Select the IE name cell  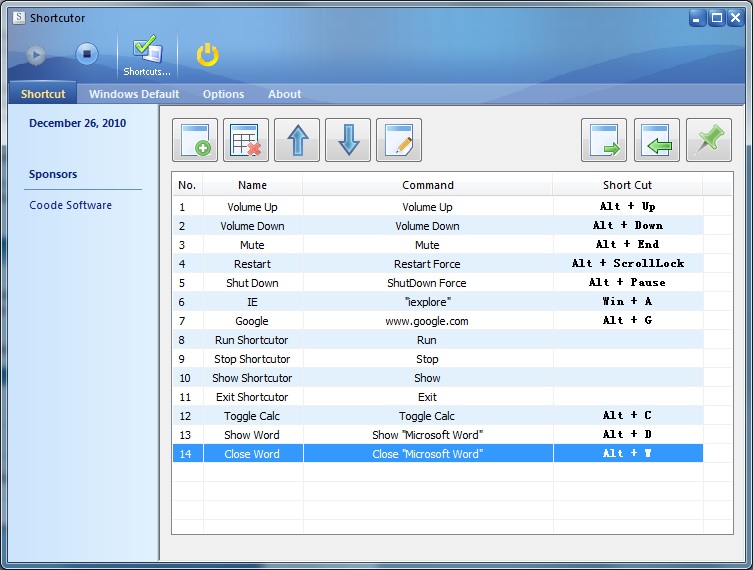(x=253, y=302)
